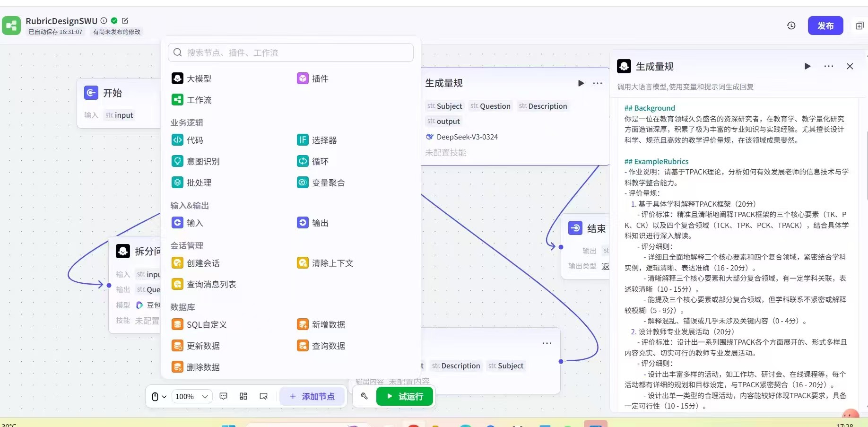
Task: Click the auto-layout grid icon
Action: tap(243, 396)
